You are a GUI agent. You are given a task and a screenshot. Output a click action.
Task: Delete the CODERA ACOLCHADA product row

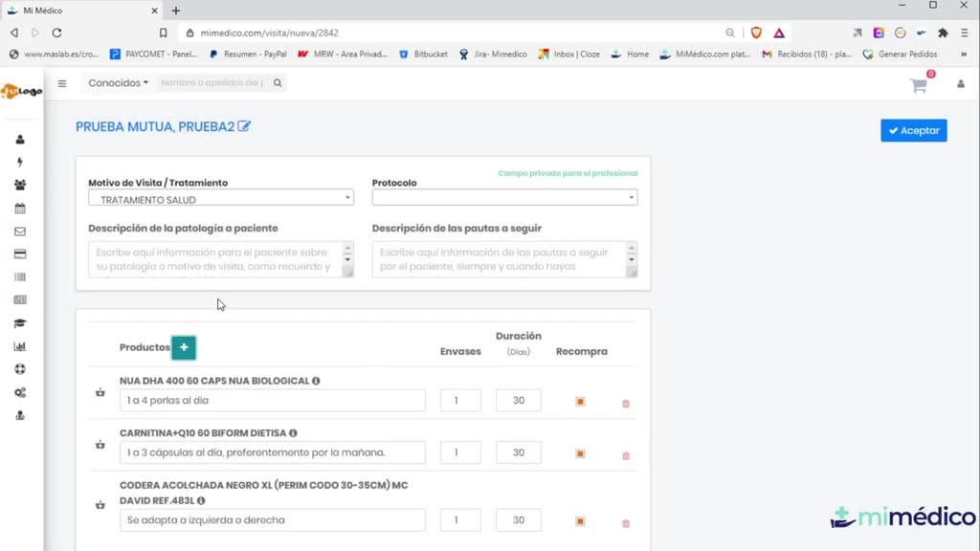tap(626, 523)
